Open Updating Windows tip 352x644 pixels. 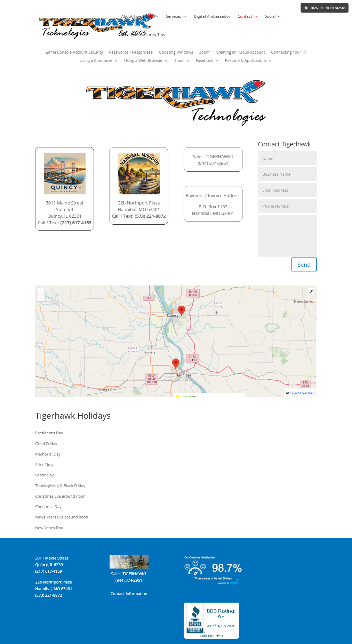pos(176,52)
